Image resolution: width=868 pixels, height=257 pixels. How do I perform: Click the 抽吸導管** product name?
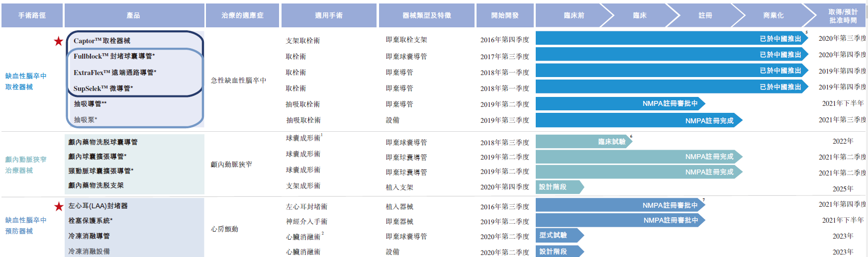pos(90,104)
